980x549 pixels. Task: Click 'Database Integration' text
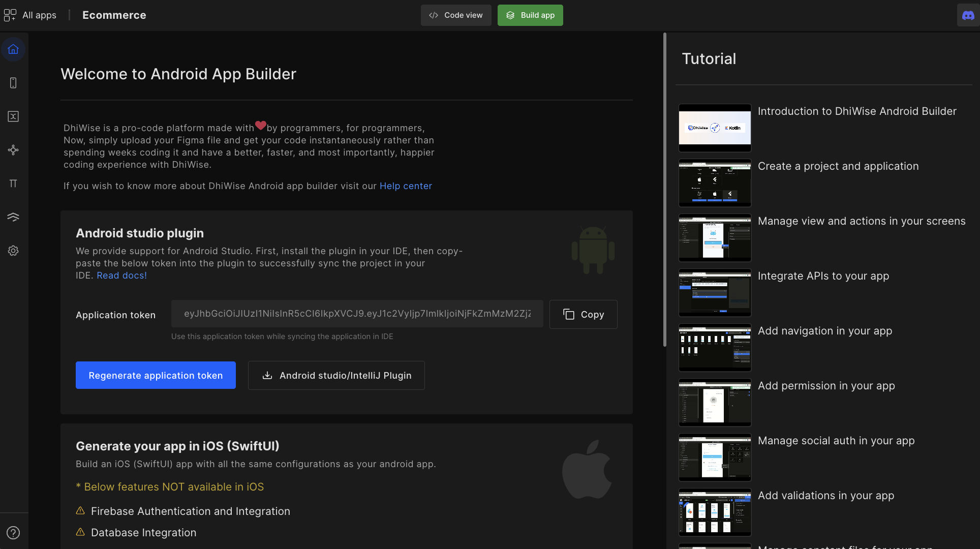(143, 533)
